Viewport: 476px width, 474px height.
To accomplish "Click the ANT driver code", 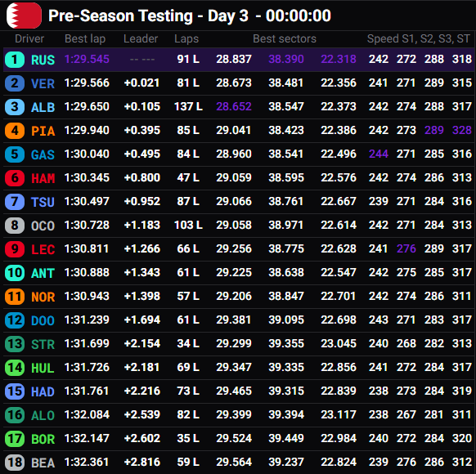I will pos(43,273).
